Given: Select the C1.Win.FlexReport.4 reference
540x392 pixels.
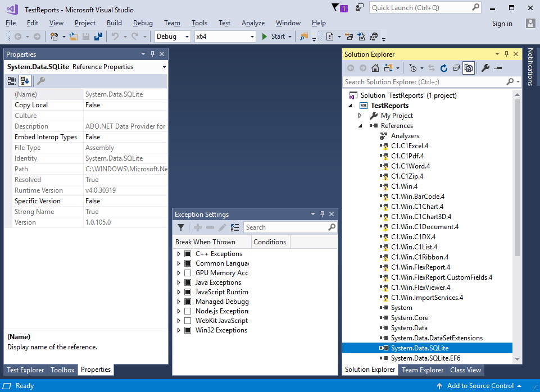Looking at the screenshot, I should point(420,267).
